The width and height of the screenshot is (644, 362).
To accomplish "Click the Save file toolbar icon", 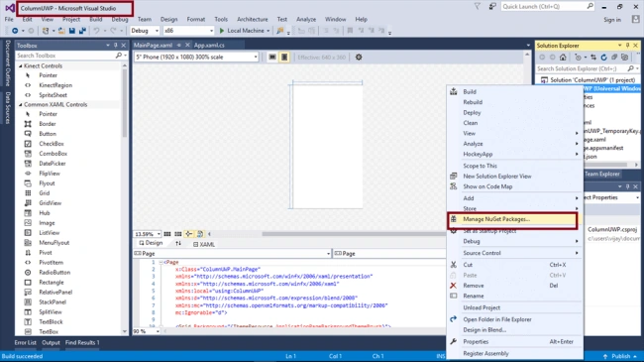I will [72, 31].
